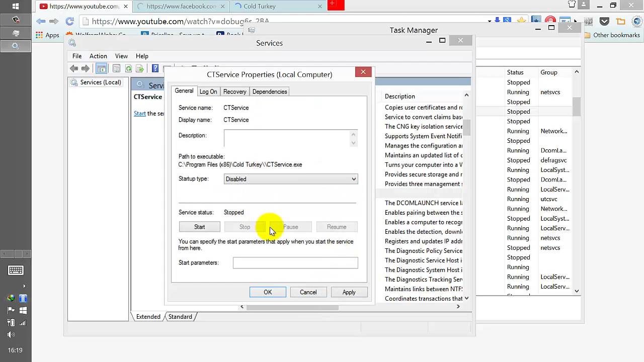Click the Chrome forward arrow

(x=54, y=21)
